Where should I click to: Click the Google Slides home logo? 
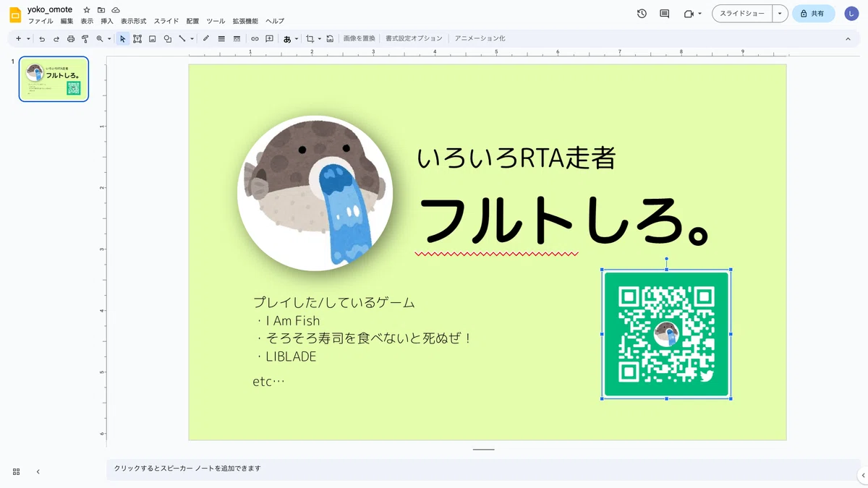pos(15,14)
